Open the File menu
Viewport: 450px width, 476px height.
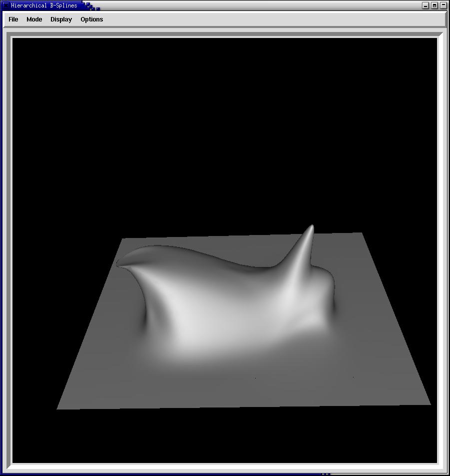[x=13, y=19]
